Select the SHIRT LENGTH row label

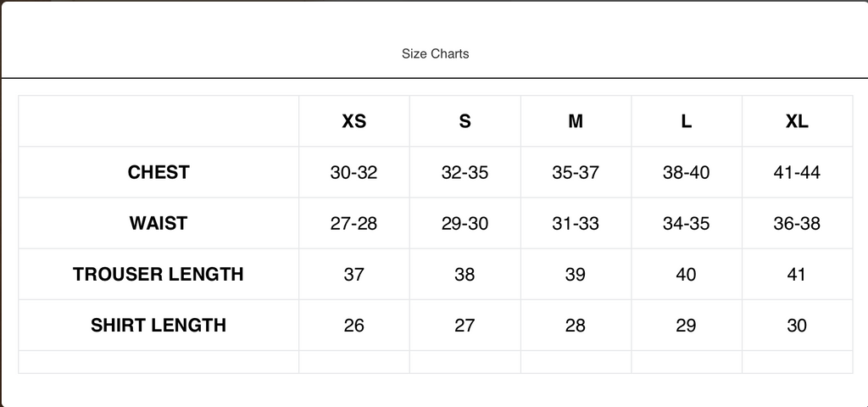tap(159, 325)
